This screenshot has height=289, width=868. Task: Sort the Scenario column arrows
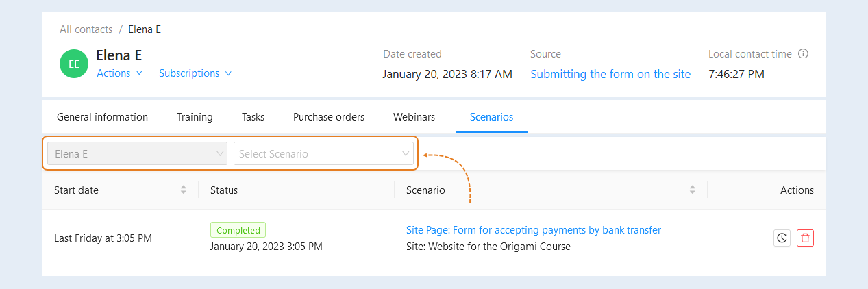(x=693, y=190)
